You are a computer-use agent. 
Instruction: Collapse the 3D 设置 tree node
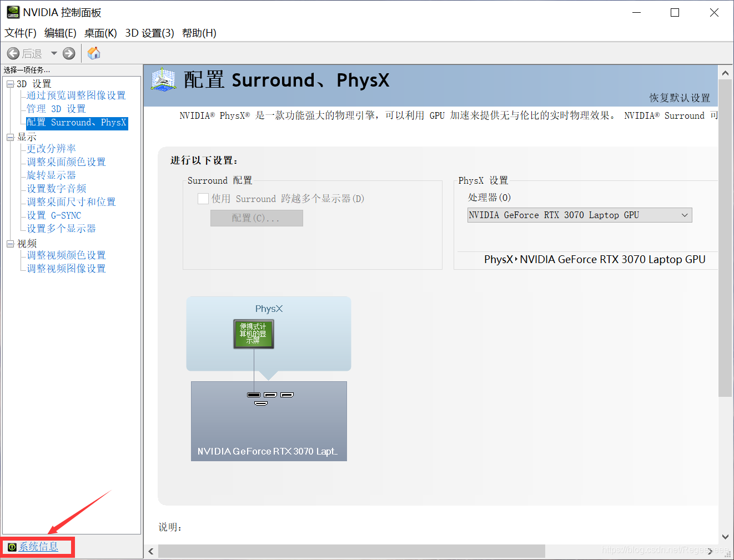(x=10, y=84)
